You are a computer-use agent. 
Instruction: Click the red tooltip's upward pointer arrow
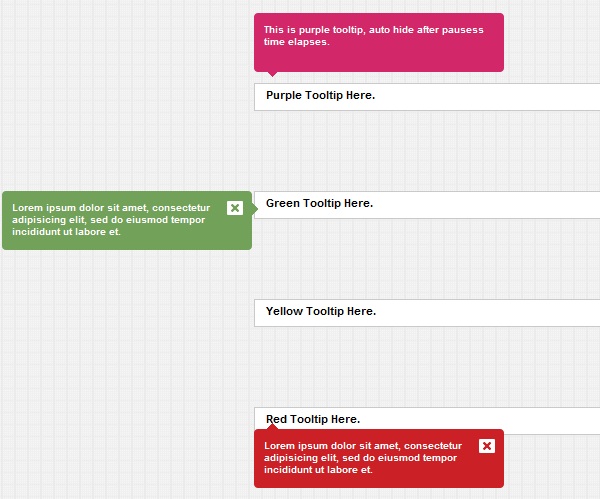[x=271, y=426]
